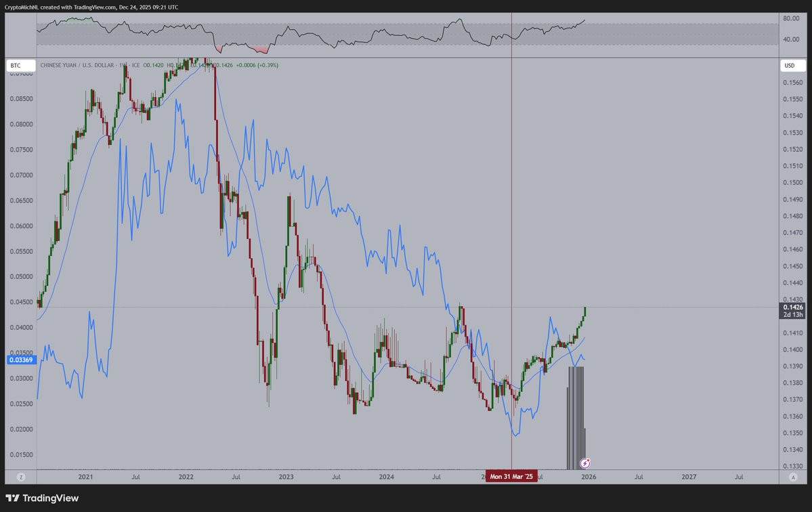
Task: Click the 2027 label on the time axis
Action: (x=689, y=477)
